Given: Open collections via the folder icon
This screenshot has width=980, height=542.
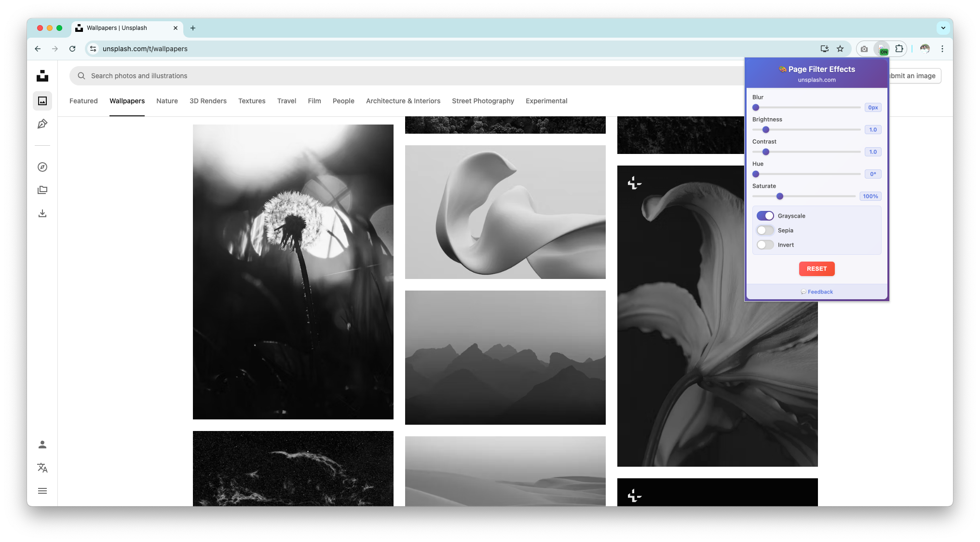Looking at the screenshot, I should coord(42,190).
